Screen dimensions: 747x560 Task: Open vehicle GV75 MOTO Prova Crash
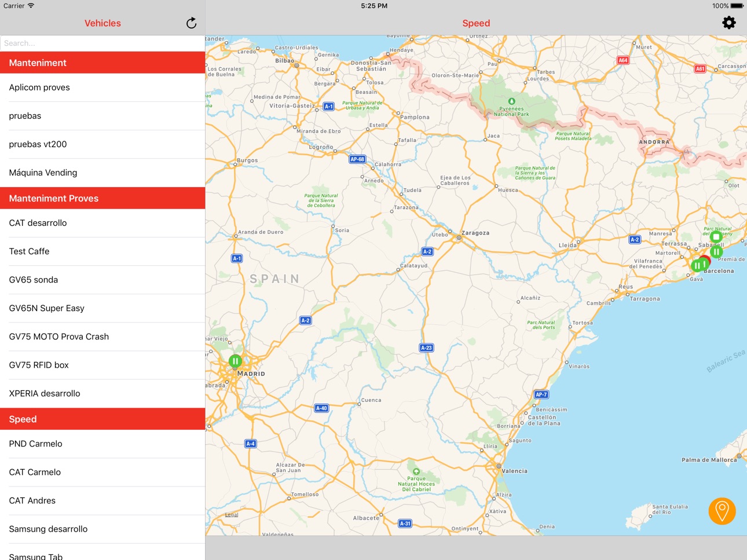pos(102,336)
